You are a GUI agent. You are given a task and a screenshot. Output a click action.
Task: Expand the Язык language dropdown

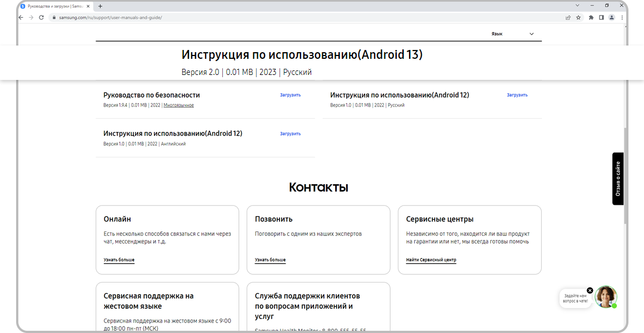pyautogui.click(x=531, y=34)
